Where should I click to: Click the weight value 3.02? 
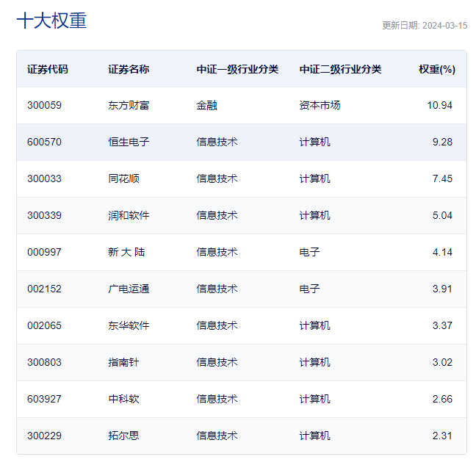442,362
